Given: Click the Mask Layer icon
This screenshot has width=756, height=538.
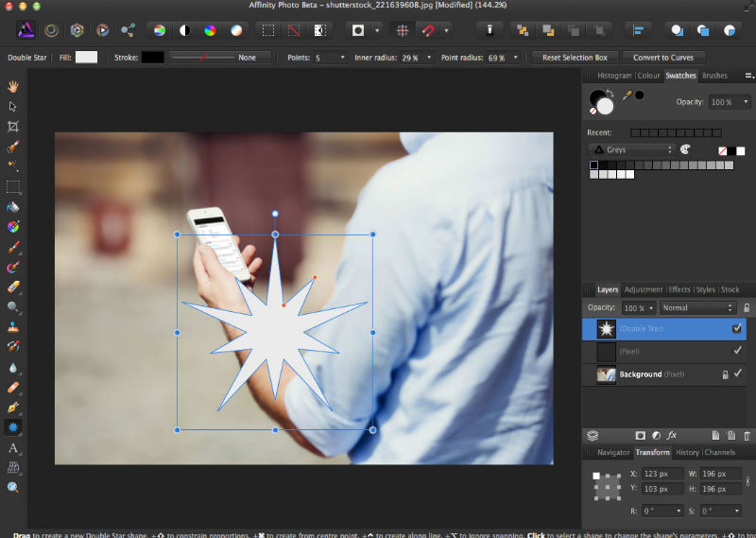Looking at the screenshot, I should [x=640, y=435].
